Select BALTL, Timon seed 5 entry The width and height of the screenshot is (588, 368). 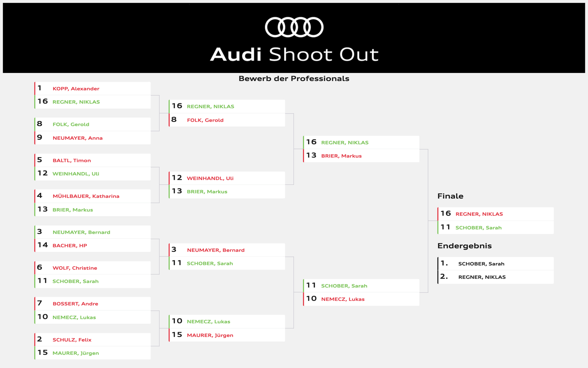click(x=92, y=160)
